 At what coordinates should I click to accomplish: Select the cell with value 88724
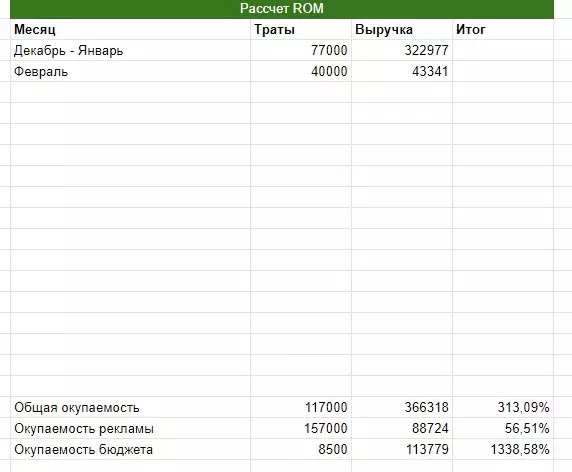coord(402,428)
